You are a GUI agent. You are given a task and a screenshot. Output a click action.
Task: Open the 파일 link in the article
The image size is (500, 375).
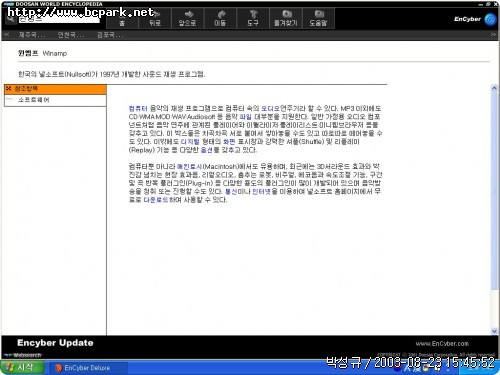[246, 117]
